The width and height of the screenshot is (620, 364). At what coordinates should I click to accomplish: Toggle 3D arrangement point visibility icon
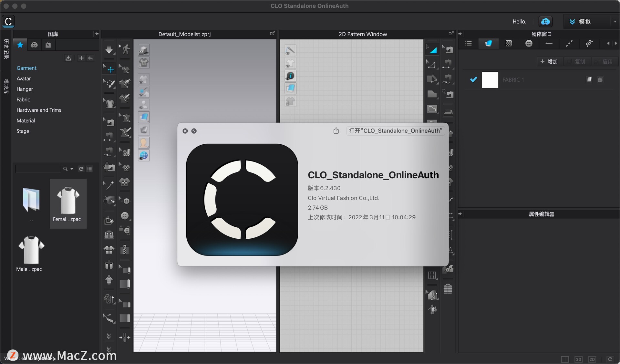144,92
